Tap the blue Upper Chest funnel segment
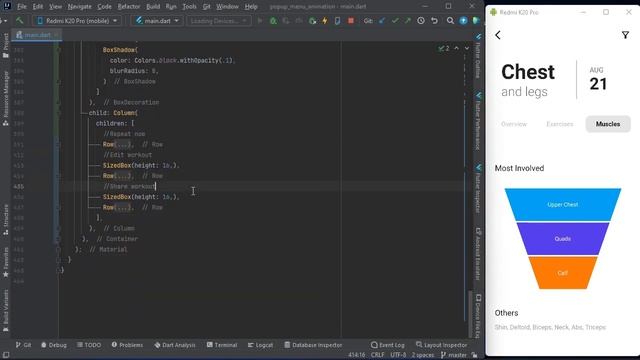Image resolution: width=640 pixels, height=360 pixels. pos(563,204)
